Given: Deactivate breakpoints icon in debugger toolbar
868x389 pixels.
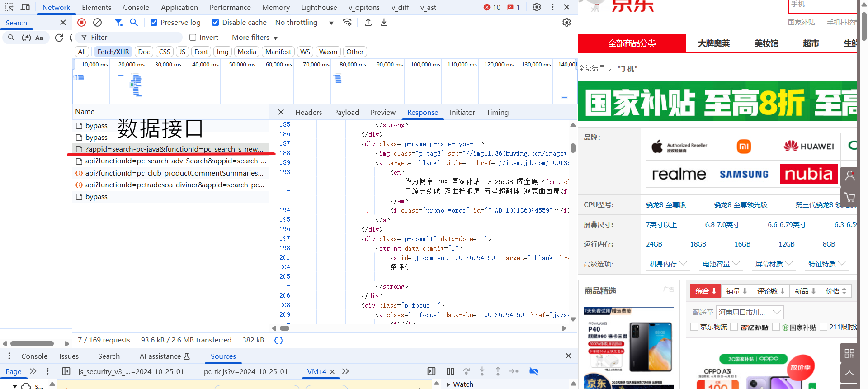Looking at the screenshot, I should pos(534,371).
